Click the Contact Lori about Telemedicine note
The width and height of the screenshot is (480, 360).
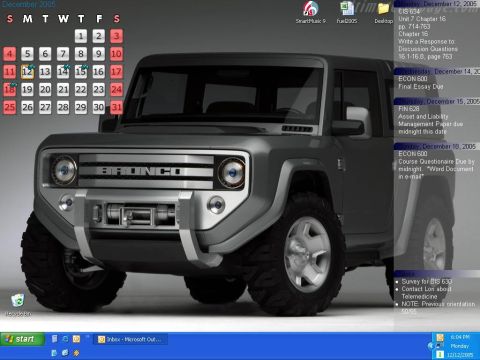pos(426,293)
